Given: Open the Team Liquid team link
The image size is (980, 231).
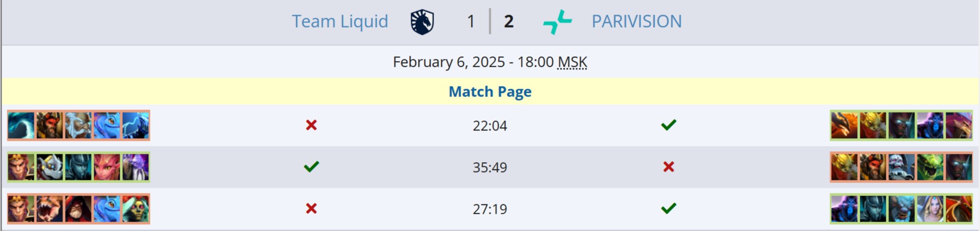Looking at the screenshot, I should (x=339, y=21).
